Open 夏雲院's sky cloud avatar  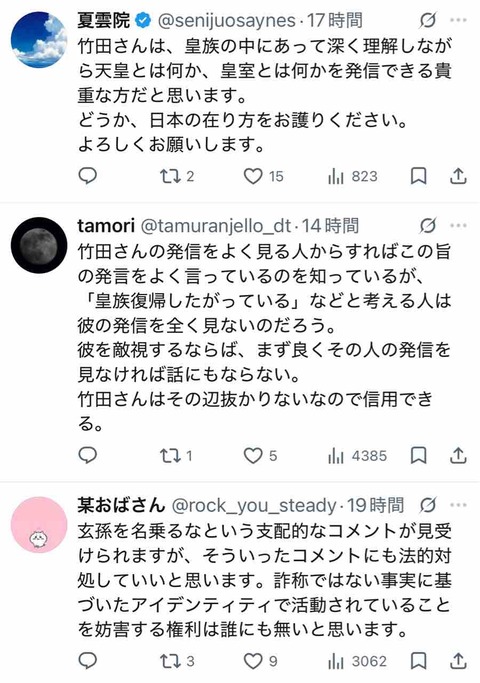39,40
